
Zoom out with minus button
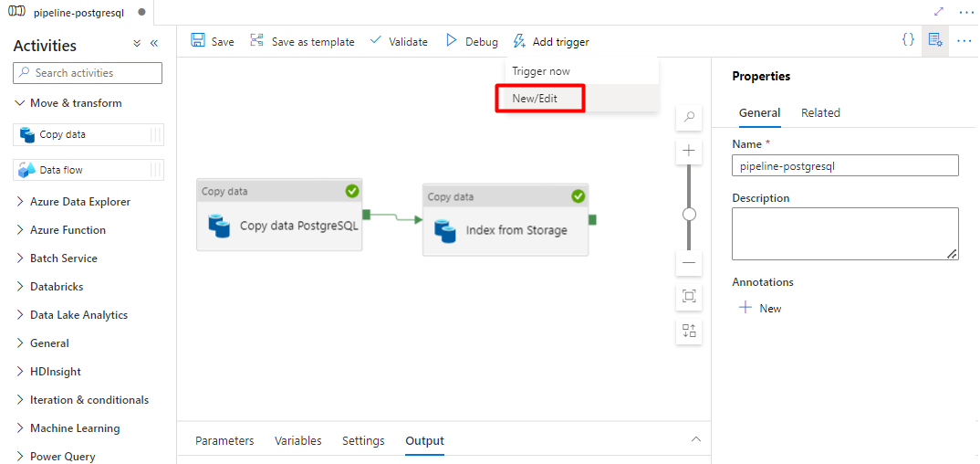tap(689, 263)
